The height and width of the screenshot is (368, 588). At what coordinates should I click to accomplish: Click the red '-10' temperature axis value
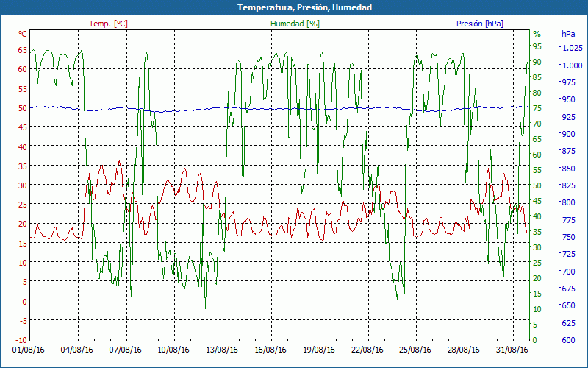21,340
